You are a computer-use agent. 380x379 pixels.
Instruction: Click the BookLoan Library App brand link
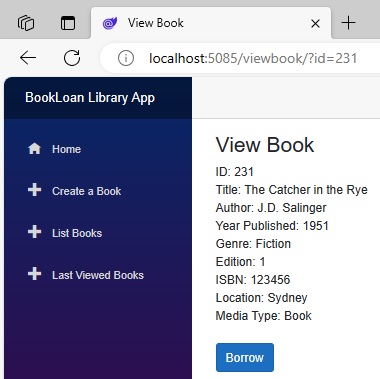(x=90, y=98)
